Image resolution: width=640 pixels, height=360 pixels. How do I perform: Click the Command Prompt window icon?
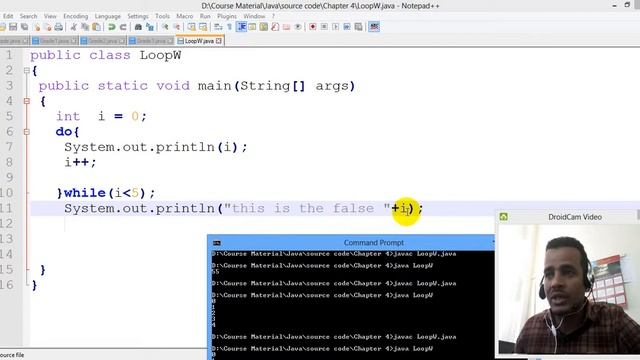coord(217,243)
